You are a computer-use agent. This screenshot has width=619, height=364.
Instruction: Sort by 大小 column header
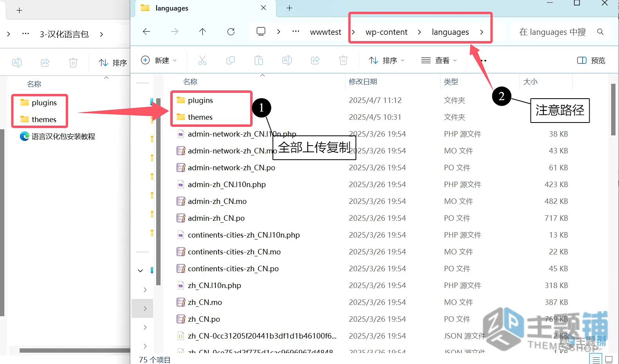pyautogui.click(x=531, y=81)
